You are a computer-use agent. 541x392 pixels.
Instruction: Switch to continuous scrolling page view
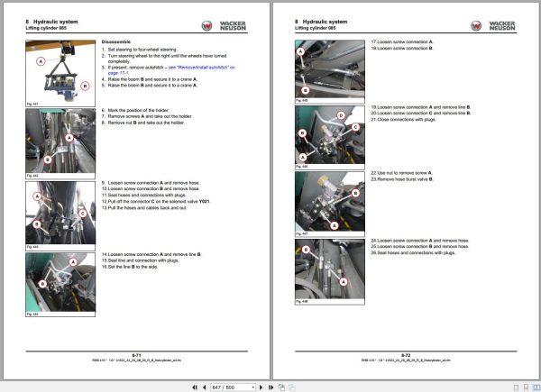(x=526, y=387)
